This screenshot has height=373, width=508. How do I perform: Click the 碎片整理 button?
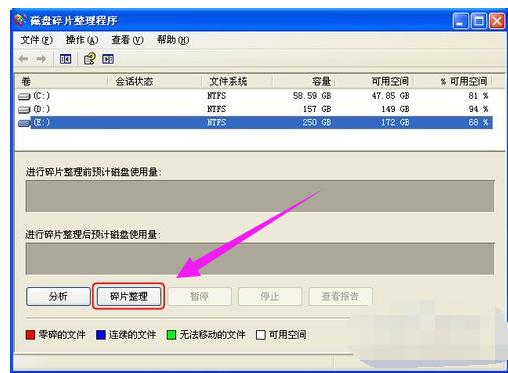pos(129,296)
